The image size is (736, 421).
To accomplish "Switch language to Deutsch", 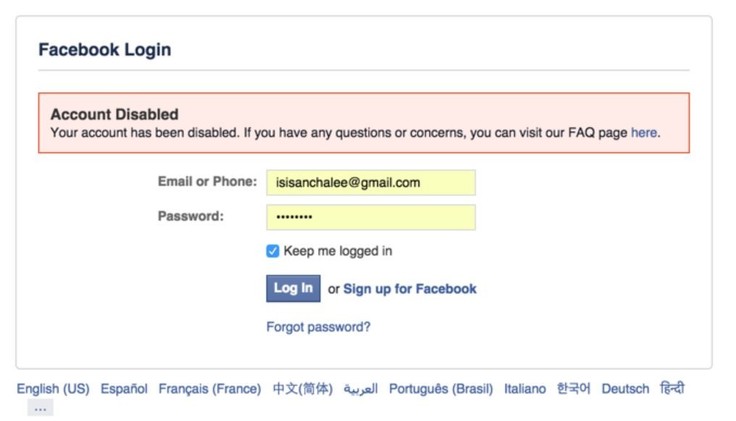I will [x=625, y=389].
